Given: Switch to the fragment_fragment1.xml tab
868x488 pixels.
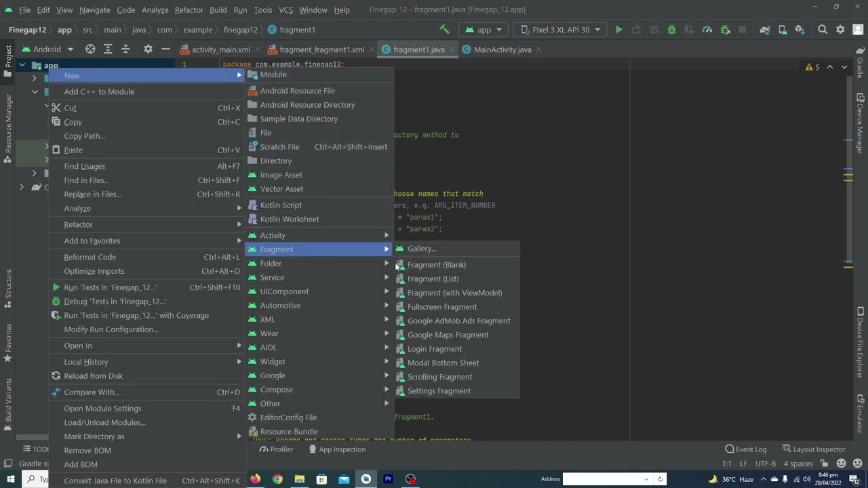Looking at the screenshot, I should tap(321, 49).
